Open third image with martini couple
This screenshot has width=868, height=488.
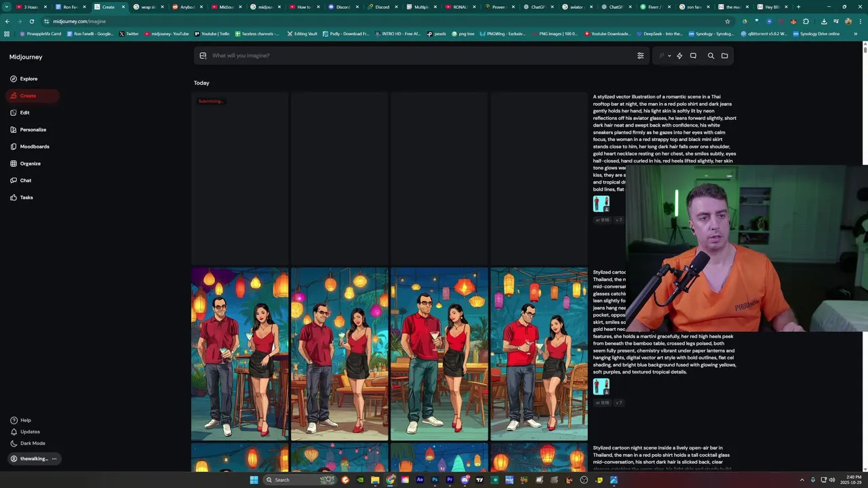pos(439,354)
